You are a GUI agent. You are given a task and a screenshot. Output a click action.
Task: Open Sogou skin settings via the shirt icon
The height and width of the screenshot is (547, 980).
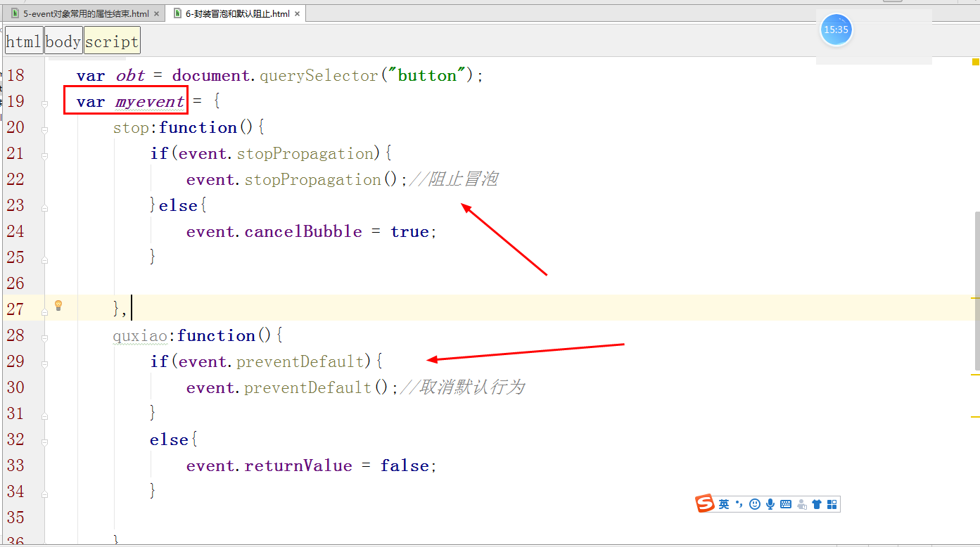coord(817,503)
